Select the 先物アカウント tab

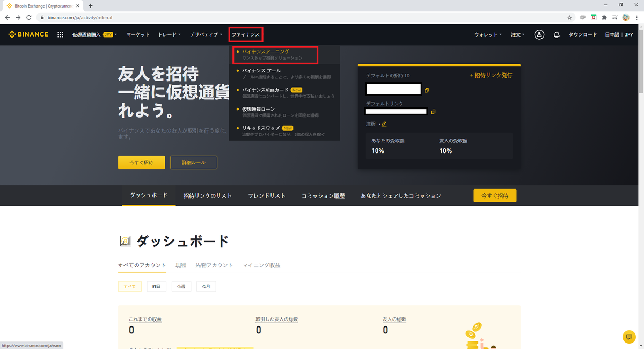(x=214, y=265)
